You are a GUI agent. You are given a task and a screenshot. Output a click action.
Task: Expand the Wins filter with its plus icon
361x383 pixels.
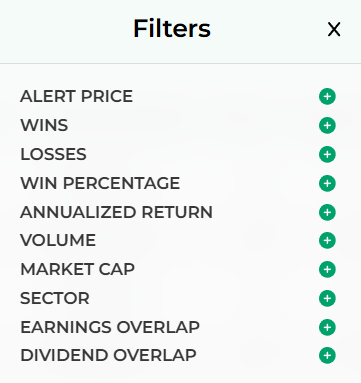[327, 125]
